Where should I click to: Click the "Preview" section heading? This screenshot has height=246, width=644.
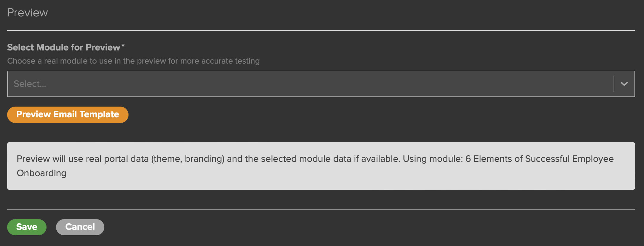click(27, 13)
